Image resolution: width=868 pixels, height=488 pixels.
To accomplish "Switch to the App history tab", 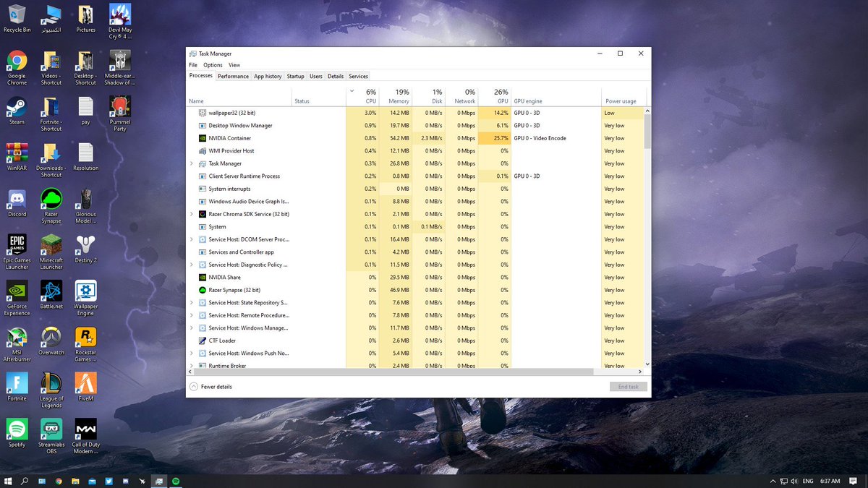I will pyautogui.click(x=268, y=76).
